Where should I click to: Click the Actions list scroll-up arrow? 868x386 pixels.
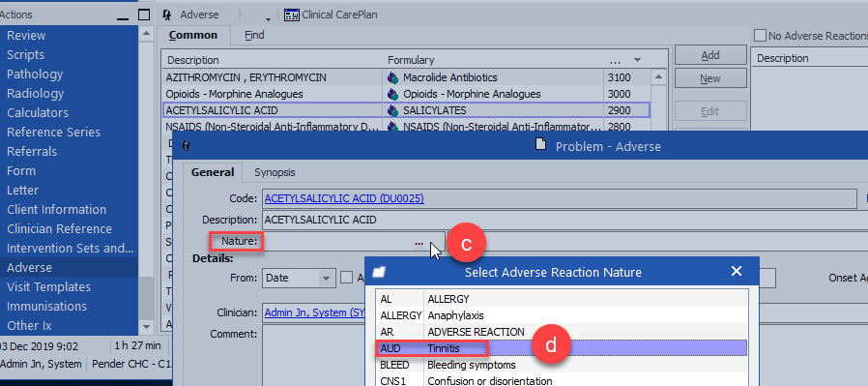(146, 34)
